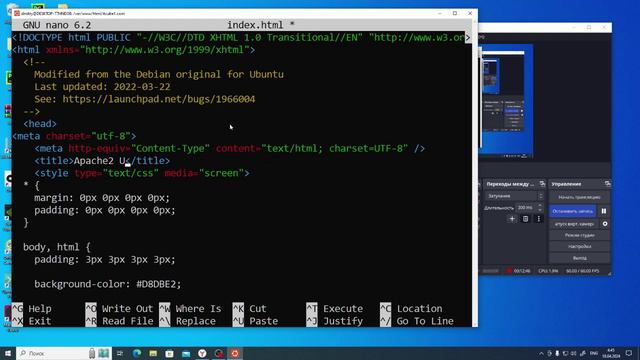Switch the keyboard input language indicator
The width and height of the screenshot is (640, 360).
pyautogui.click(x=594, y=353)
